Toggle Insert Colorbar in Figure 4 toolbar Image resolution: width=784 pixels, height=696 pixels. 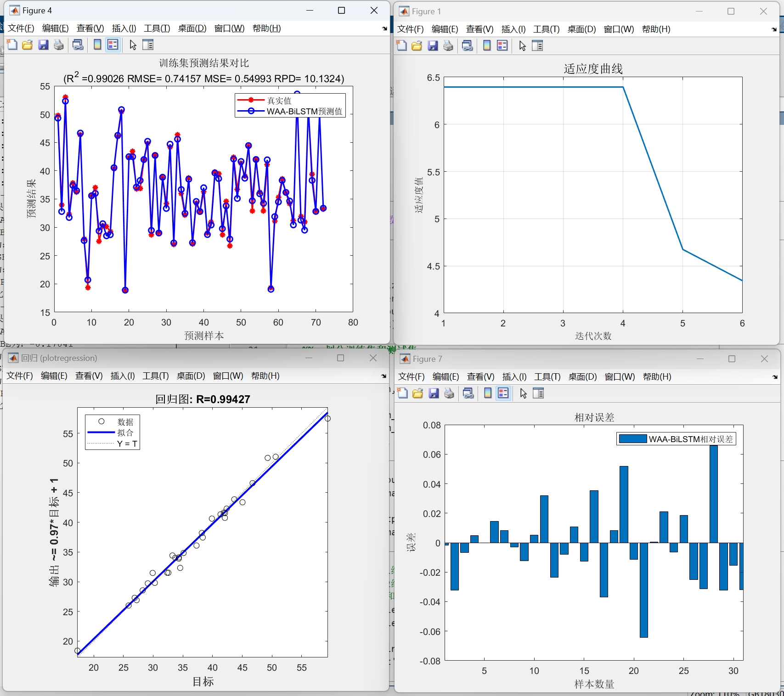97,45
